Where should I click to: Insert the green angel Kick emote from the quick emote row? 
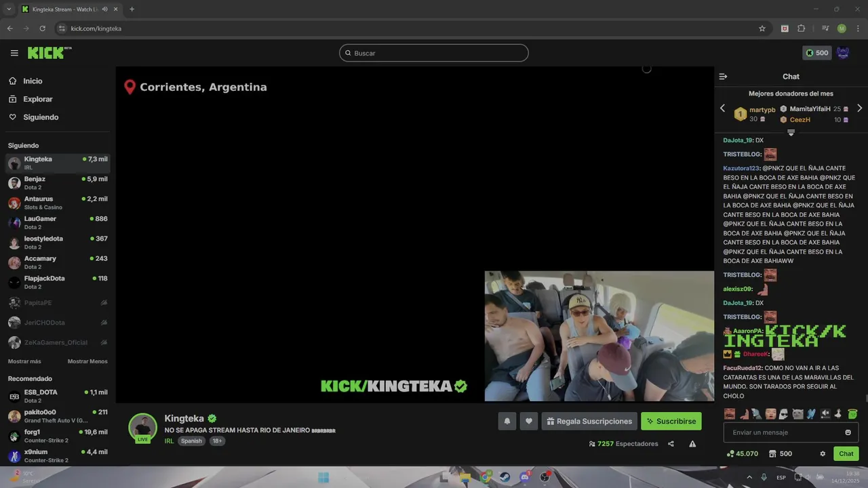tap(852, 414)
